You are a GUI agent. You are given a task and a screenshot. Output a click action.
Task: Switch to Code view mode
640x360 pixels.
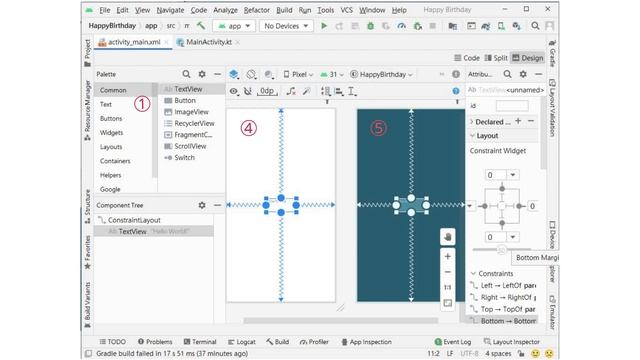(467, 58)
